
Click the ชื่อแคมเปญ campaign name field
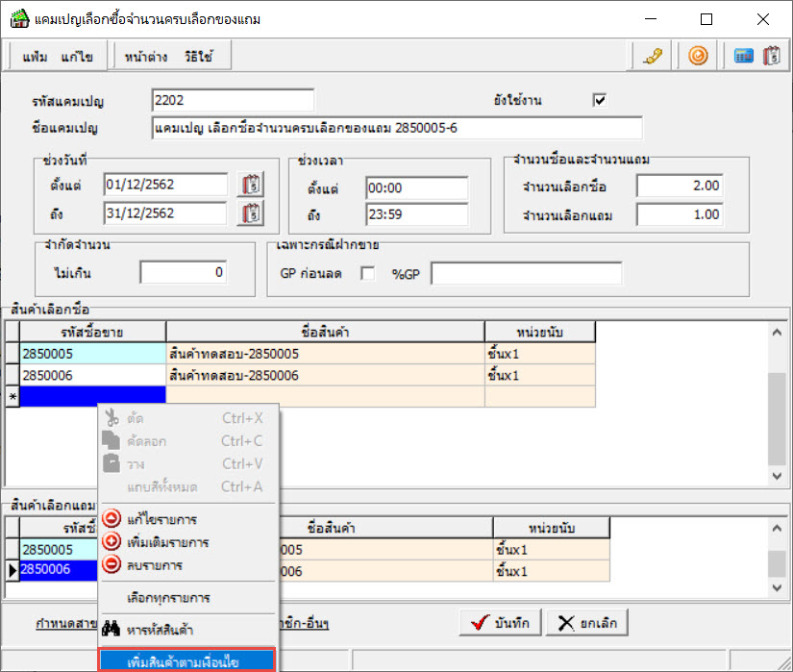click(396, 129)
